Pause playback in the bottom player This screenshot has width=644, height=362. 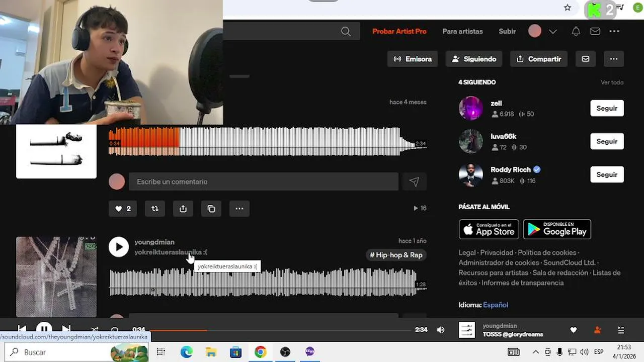44,330
